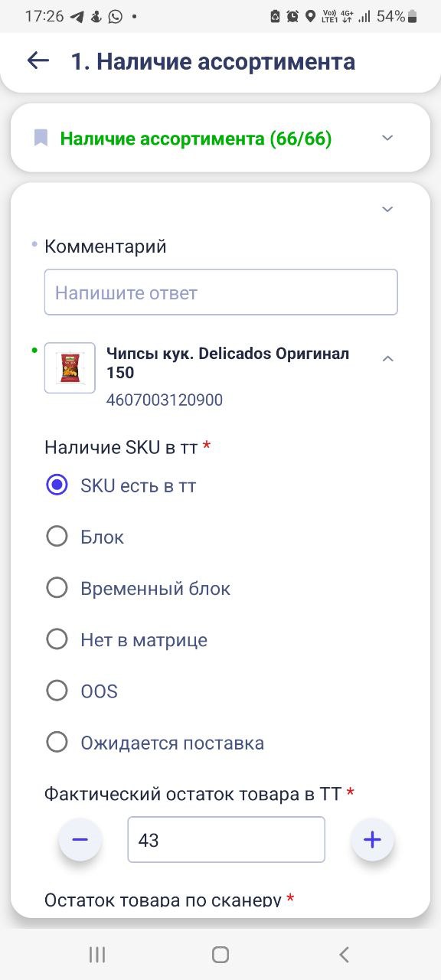Select Нет в матрице radio button
The height and width of the screenshot is (980, 441).
tap(127, 639)
